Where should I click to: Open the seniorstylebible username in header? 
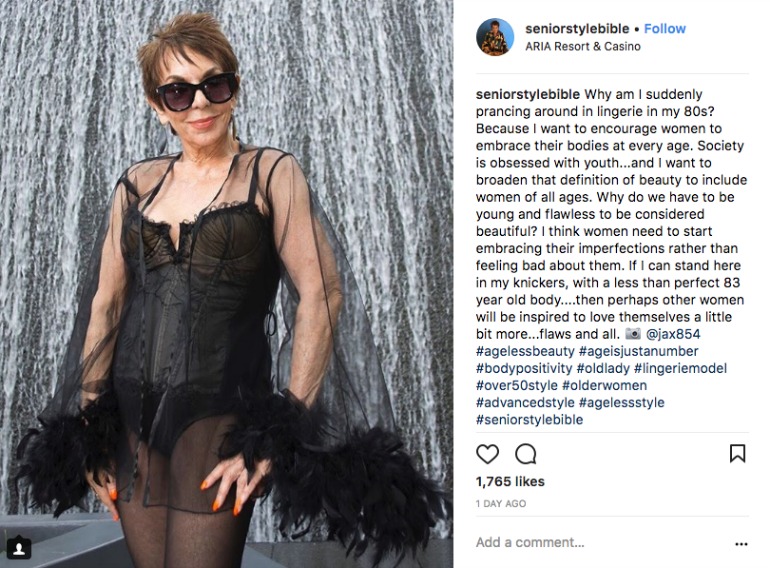(577, 28)
